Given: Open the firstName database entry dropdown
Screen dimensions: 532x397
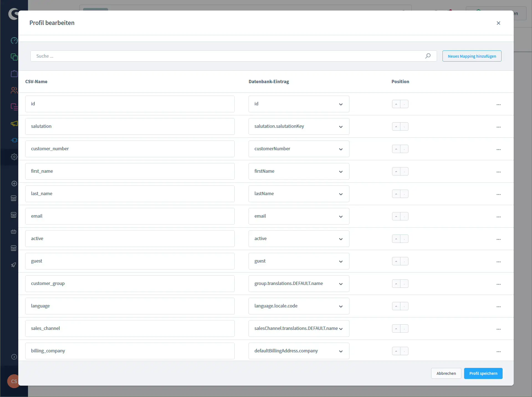Looking at the screenshot, I should (x=299, y=171).
